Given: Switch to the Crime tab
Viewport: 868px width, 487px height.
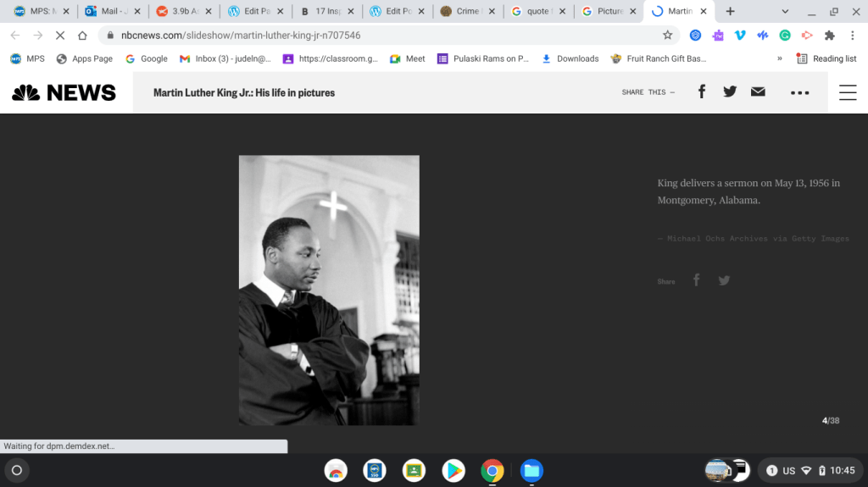Looking at the screenshot, I should click(x=463, y=12).
